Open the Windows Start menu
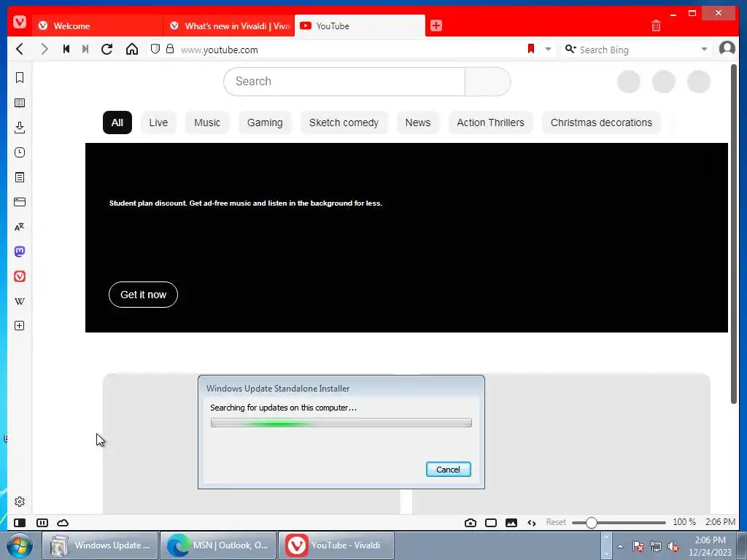Screen dimensions: 747x560 (x=20, y=545)
